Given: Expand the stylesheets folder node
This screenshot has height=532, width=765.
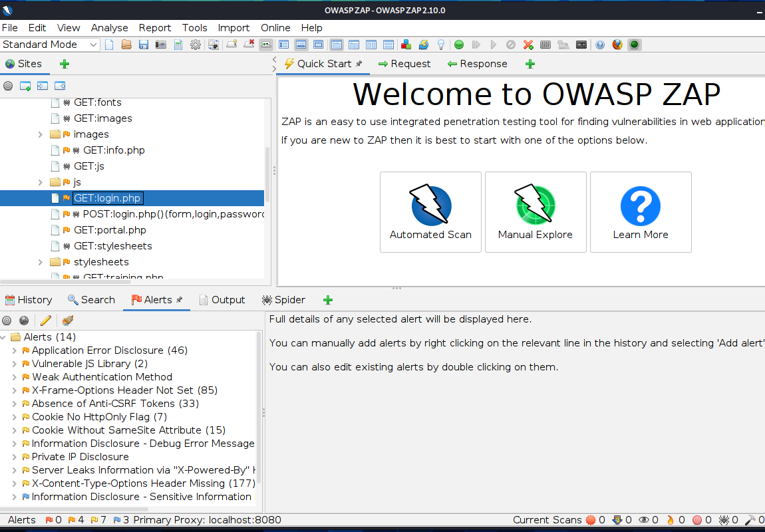Looking at the screenshot, I should pos(41,263).
